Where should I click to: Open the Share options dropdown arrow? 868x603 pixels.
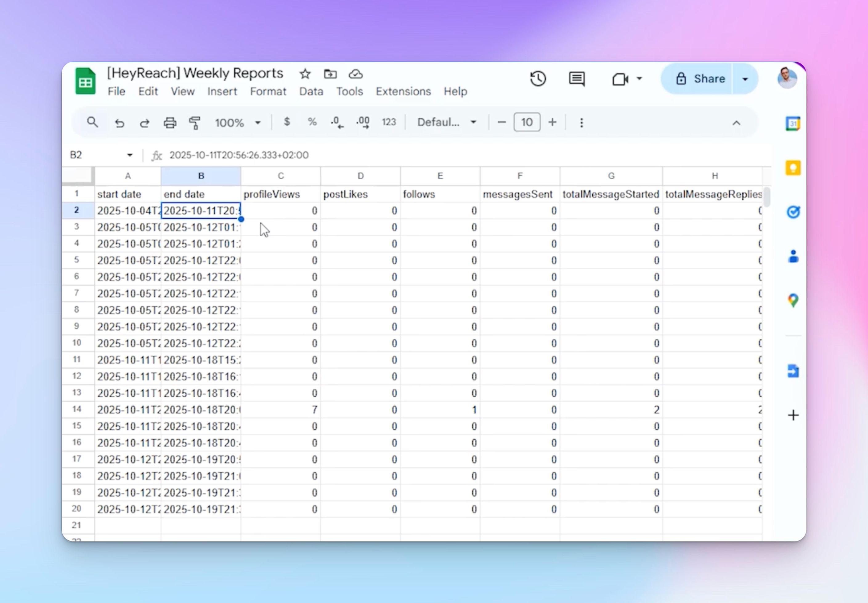tap(745, 79)
